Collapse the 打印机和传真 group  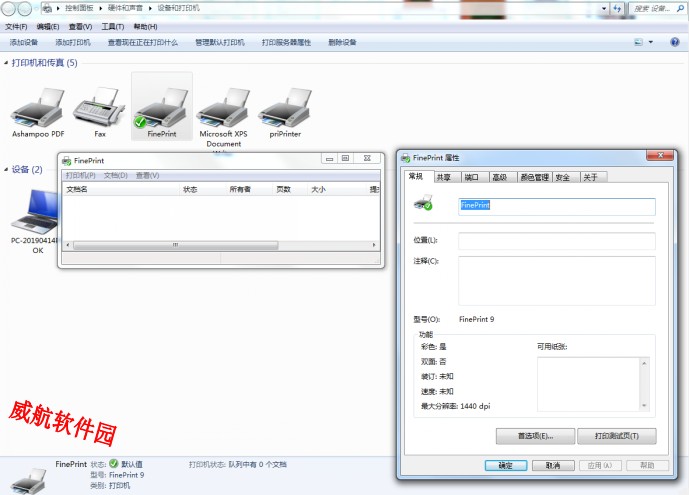(6, 63)
